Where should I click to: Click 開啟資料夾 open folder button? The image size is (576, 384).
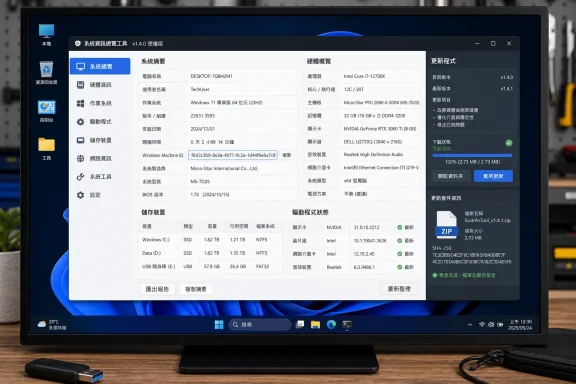(450, 176)
